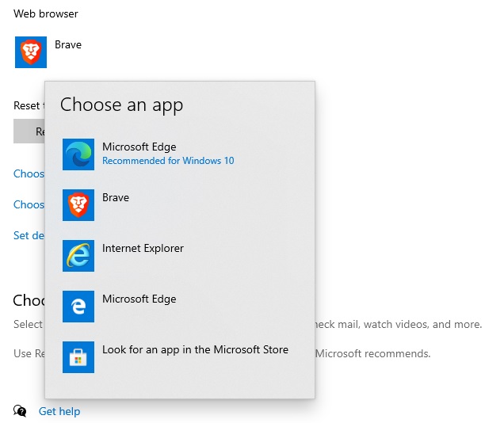Image resolution: width=504 pixels, height=423 pixels.
Task: Click the partially hidden Reset button
Action: tap(29, 131)
